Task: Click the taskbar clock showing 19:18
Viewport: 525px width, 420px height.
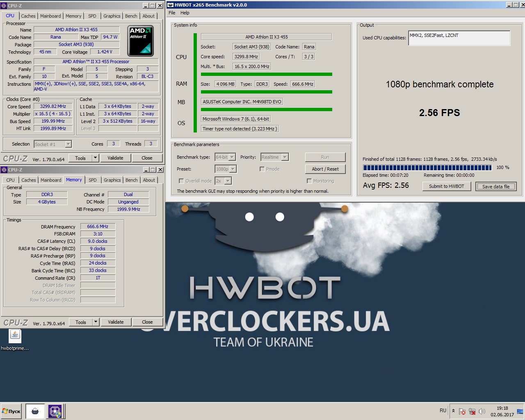Action: (502, 411)
